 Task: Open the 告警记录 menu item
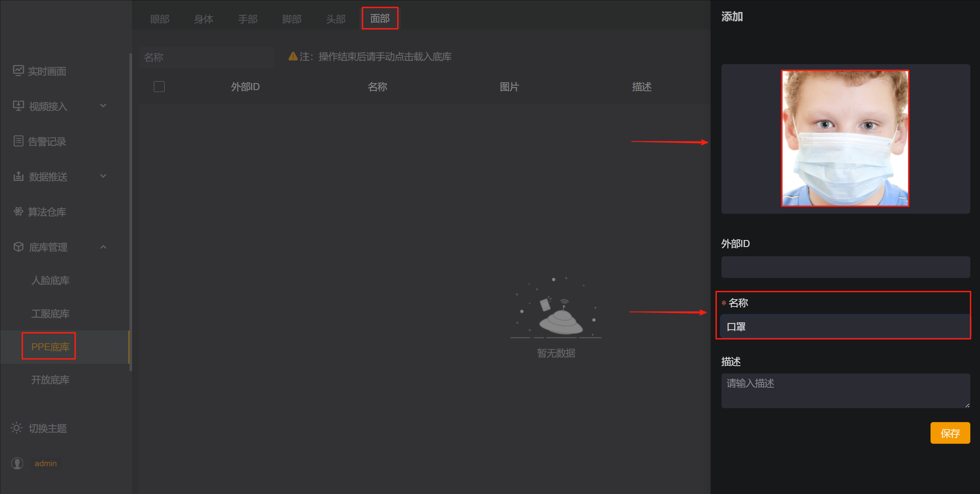[47, 141]
